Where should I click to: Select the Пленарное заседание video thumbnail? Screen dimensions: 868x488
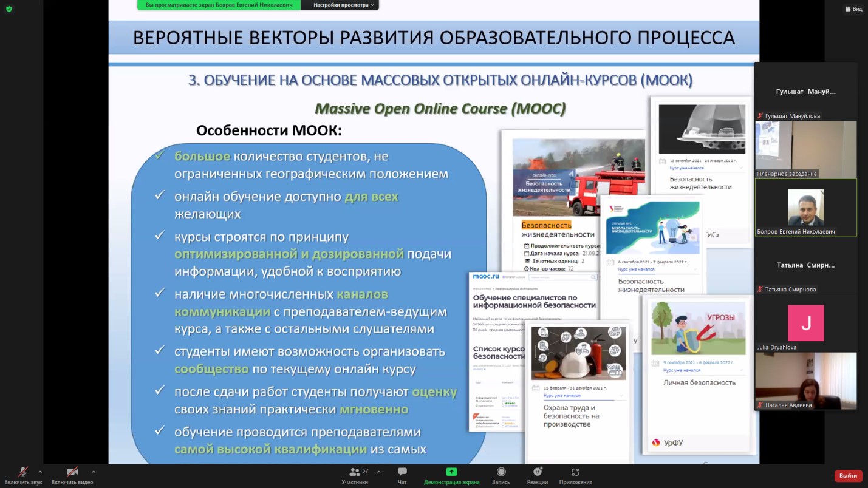805,149
